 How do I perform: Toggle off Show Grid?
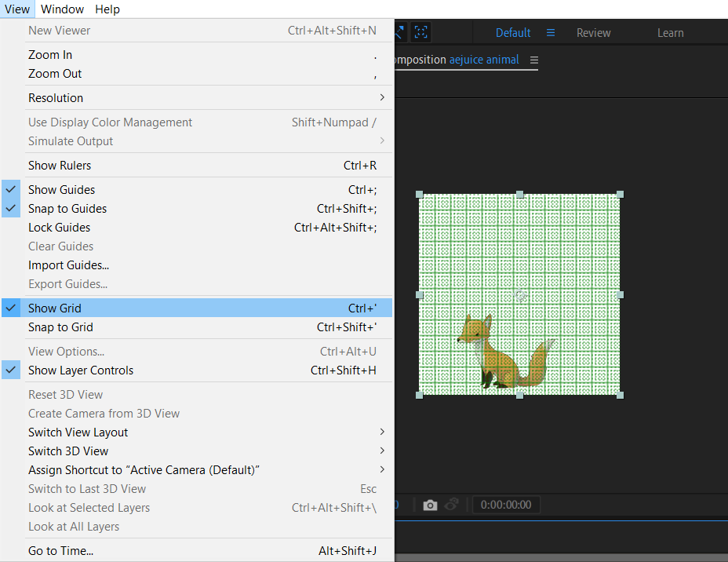click(x=55, y=308)
